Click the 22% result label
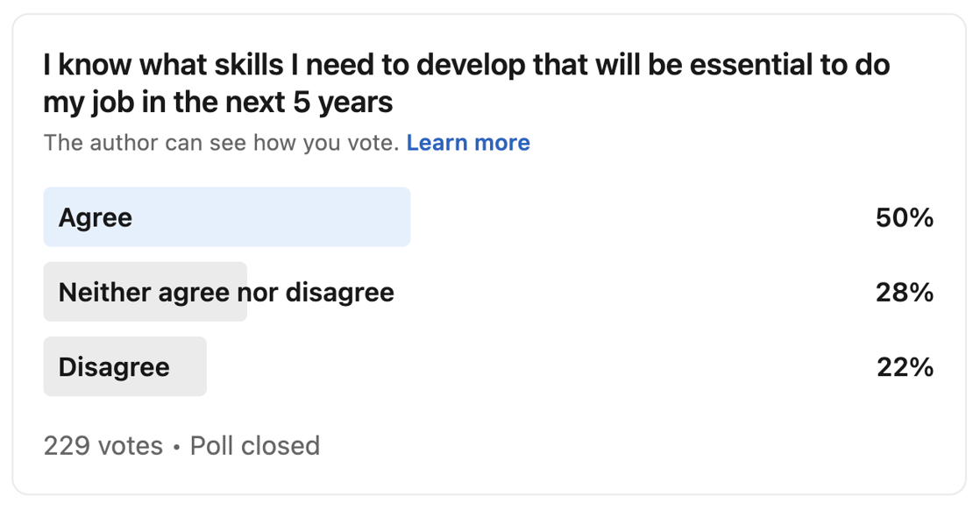Viewport: 980px width, 510px height. point(905,367)
